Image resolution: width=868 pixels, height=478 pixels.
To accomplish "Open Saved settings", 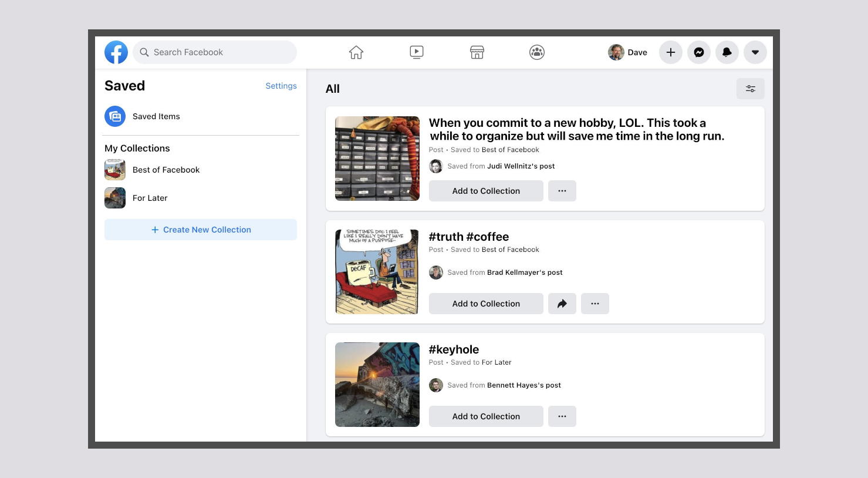I will 281,86.
